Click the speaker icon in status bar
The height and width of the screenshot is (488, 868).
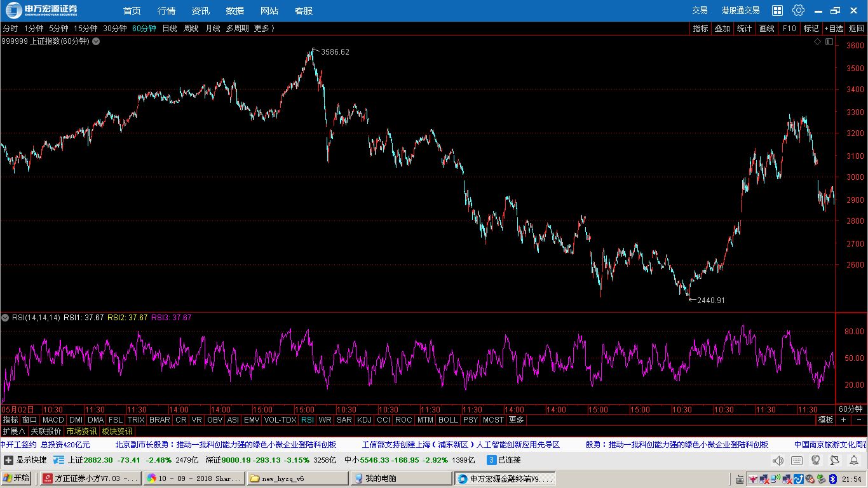pyautogui.click(x=778, y=461)
